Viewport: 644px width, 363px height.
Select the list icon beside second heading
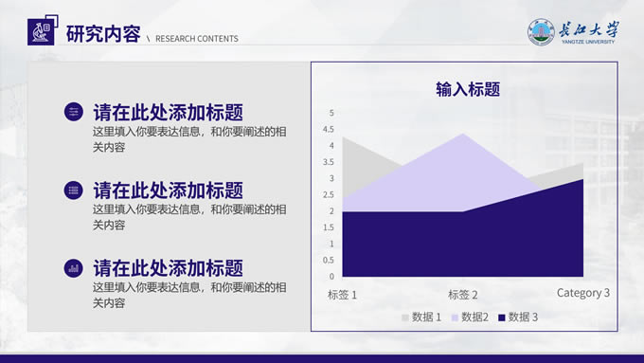coord(74,191)
